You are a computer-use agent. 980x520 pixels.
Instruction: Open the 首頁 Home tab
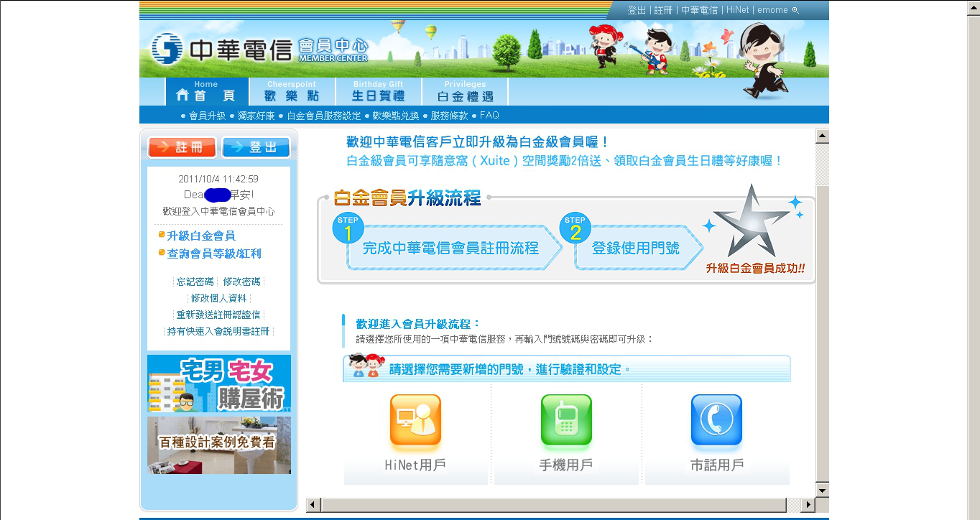coord(207,91)
